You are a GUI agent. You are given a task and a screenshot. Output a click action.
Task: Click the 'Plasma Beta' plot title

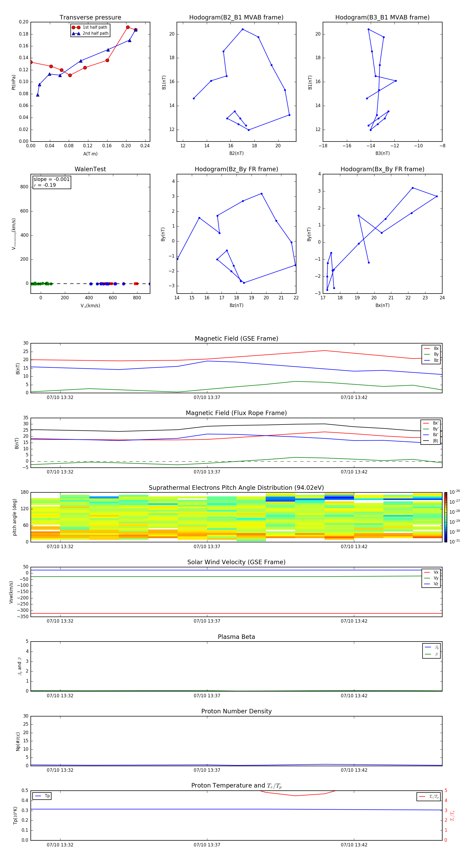(236, 637)
